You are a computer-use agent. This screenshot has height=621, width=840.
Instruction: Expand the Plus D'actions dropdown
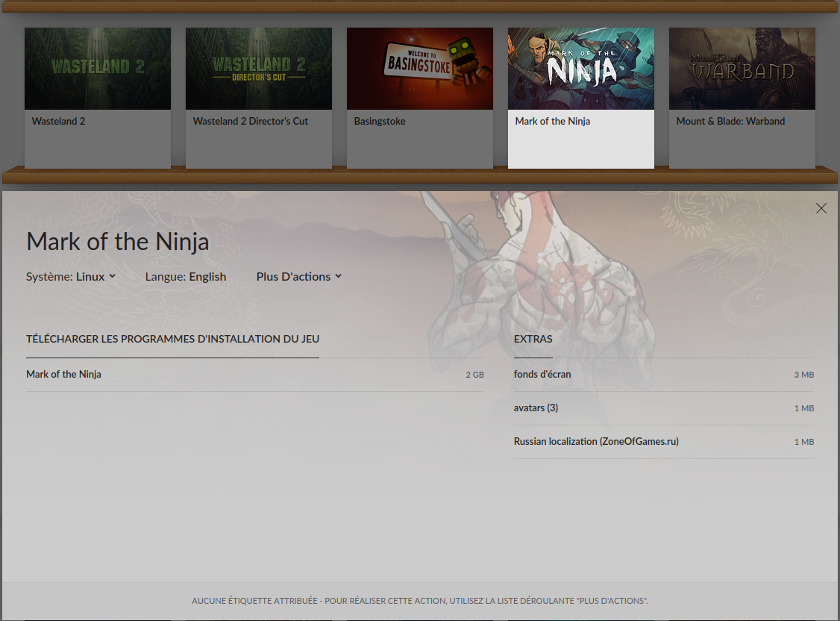299,276
